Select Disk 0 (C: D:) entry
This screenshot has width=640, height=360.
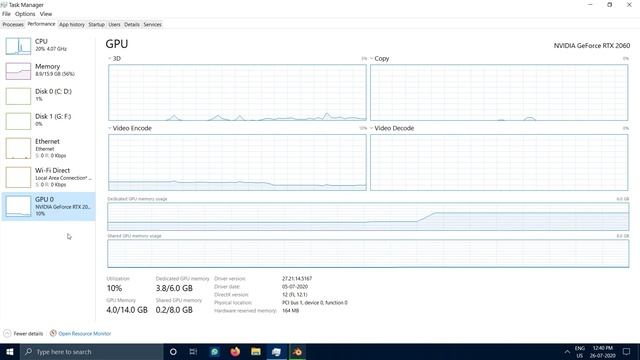click(49, 95)
